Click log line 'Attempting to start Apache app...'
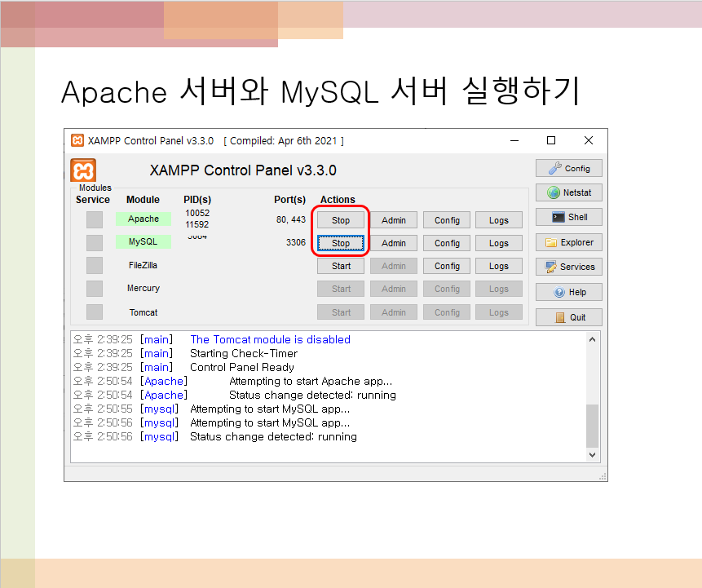Viewport: 702px width, 588px height. [x=311, y=381]
